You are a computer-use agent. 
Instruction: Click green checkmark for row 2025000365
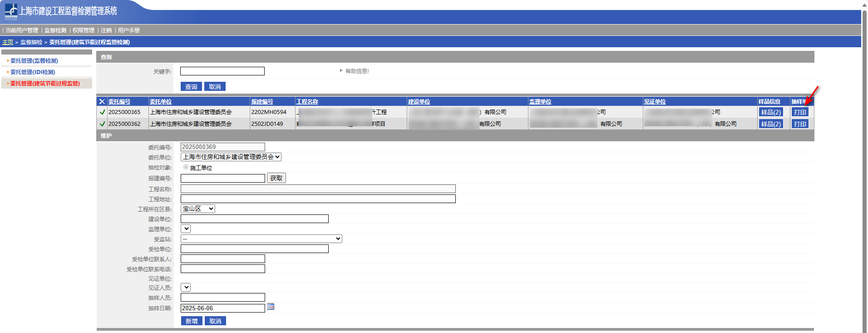pyautogui.click(x=102, y=112)
